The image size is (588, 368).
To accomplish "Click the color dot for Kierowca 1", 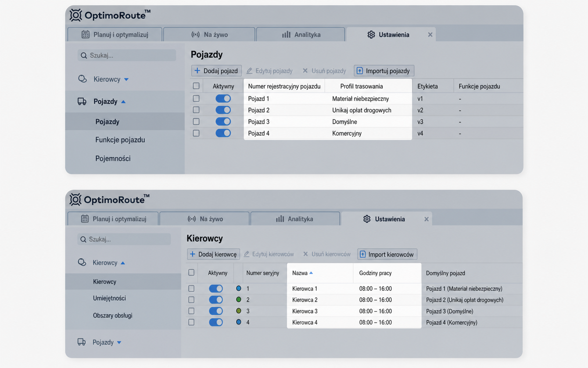I will click(x=239, y=289).
